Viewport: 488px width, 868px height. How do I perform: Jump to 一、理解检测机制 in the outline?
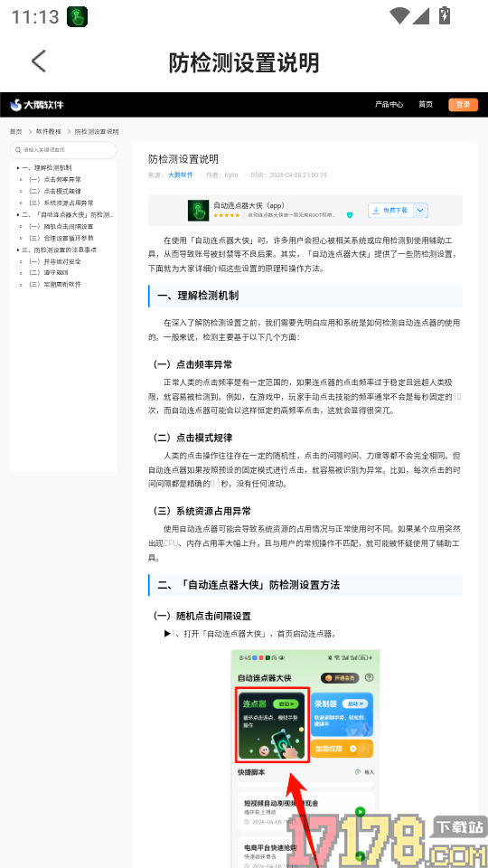tap(46, 167)
